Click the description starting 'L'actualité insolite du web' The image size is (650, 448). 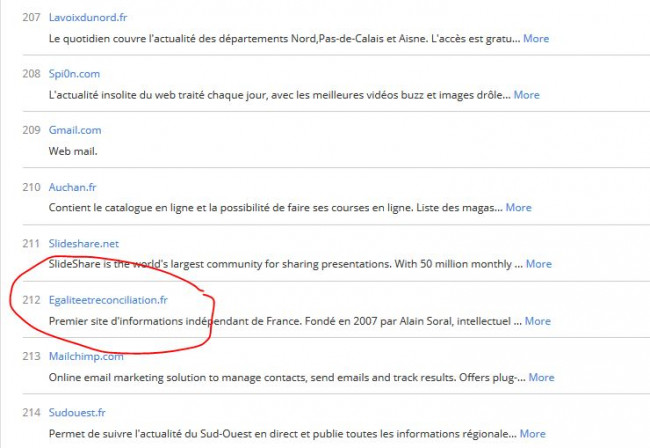280,95
